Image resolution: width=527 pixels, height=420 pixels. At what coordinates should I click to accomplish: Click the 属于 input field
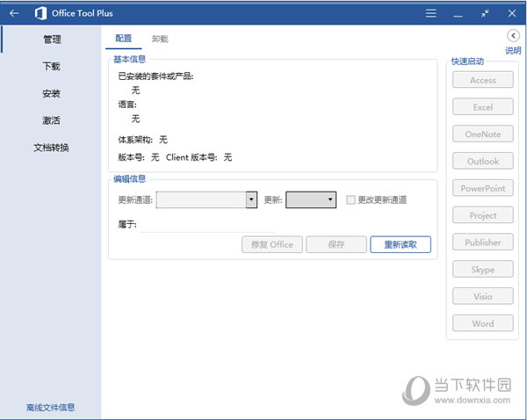(x=207, y=225)
